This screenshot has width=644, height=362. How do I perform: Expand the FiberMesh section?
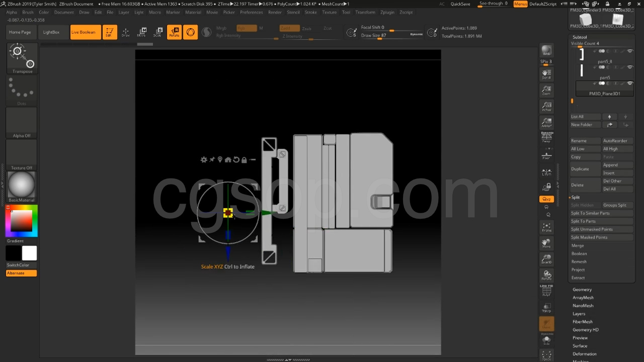(583, 322)
